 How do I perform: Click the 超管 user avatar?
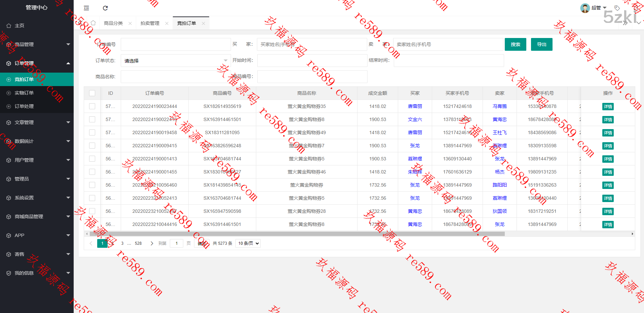585,8
